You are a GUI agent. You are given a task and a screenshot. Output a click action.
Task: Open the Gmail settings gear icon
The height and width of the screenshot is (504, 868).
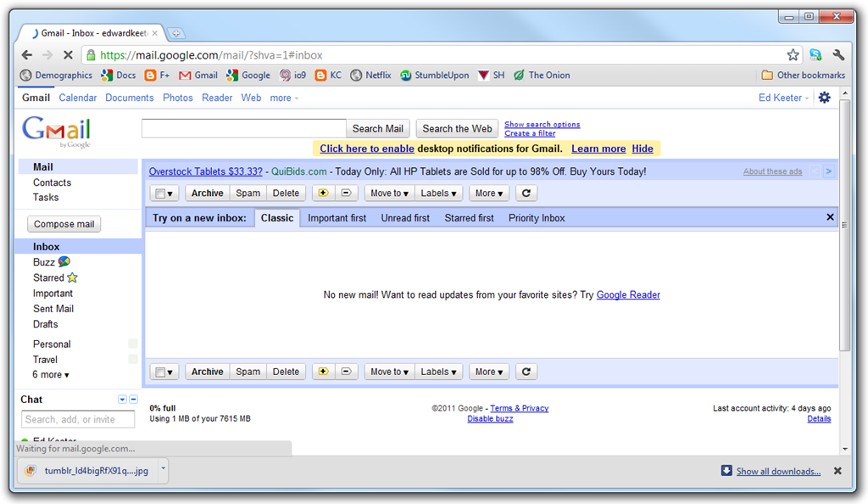(x=824, y=98)
